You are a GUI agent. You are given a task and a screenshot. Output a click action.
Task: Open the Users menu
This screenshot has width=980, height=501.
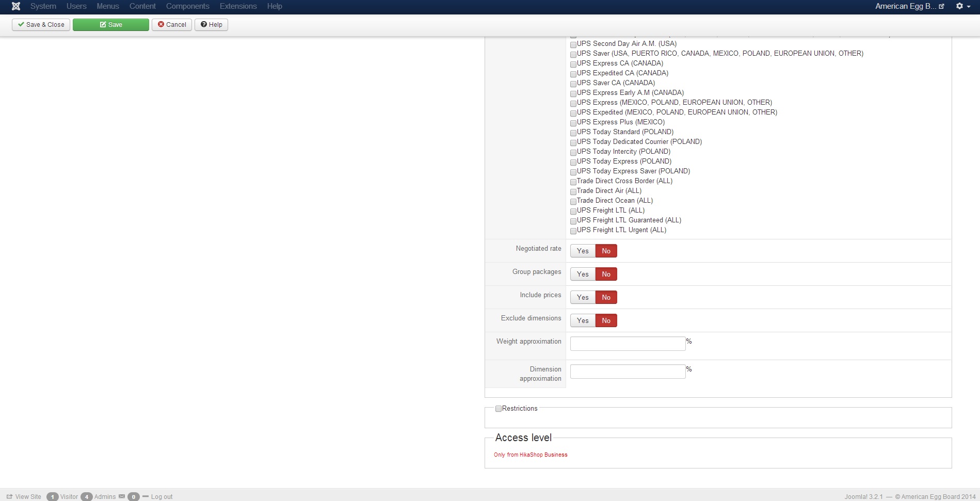(76, 6)
